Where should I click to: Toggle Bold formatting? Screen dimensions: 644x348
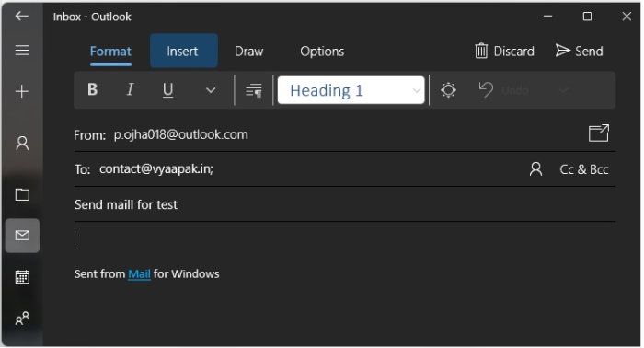point(93,89)
